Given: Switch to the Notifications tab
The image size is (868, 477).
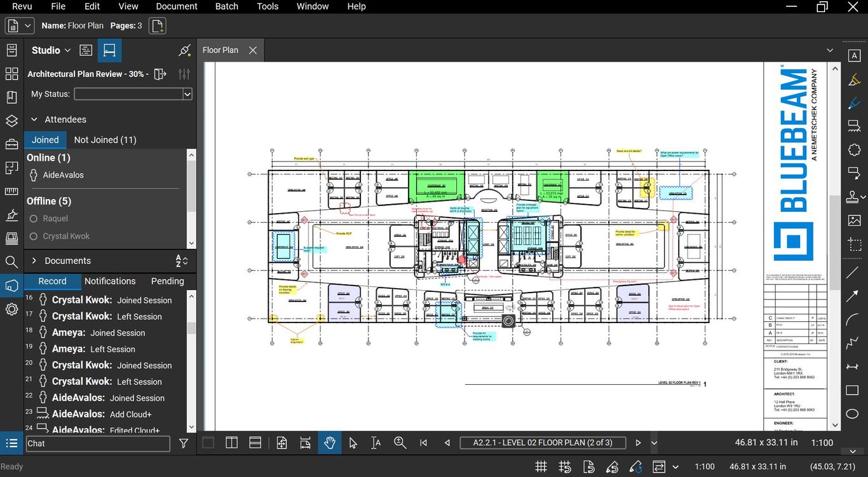Looking at the screenshot, I should 110,280.
